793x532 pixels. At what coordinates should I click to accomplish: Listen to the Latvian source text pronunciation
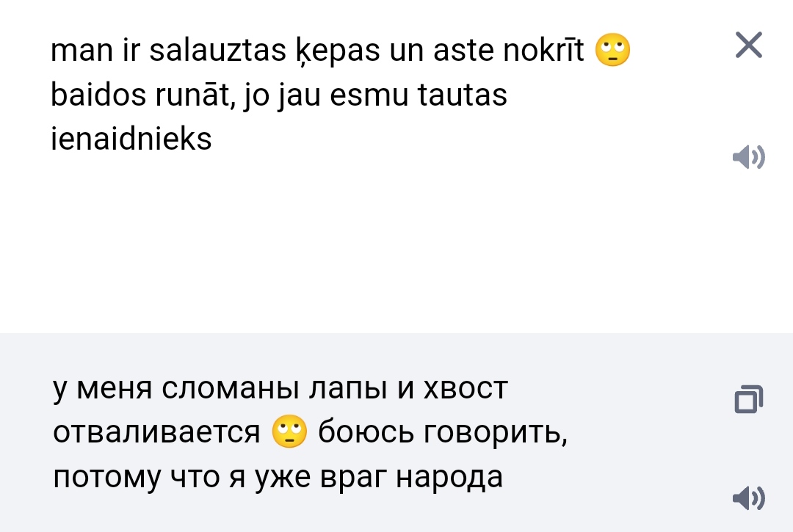pyautogui.click(x=748, y=157)
